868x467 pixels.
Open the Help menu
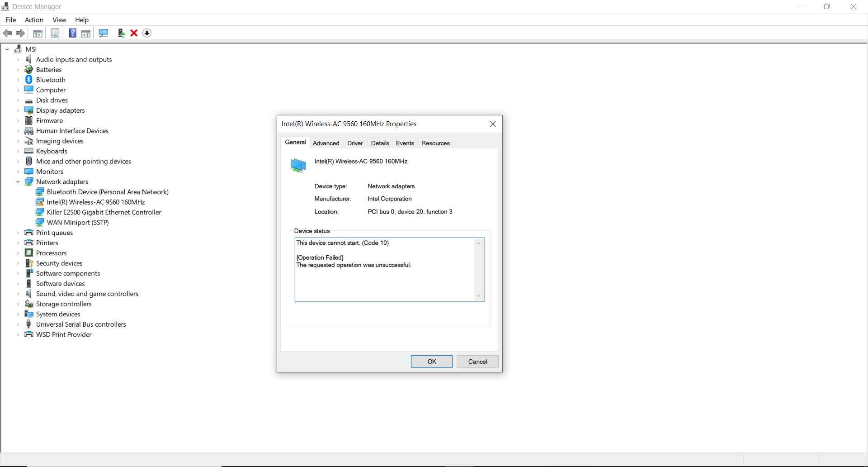82,20
